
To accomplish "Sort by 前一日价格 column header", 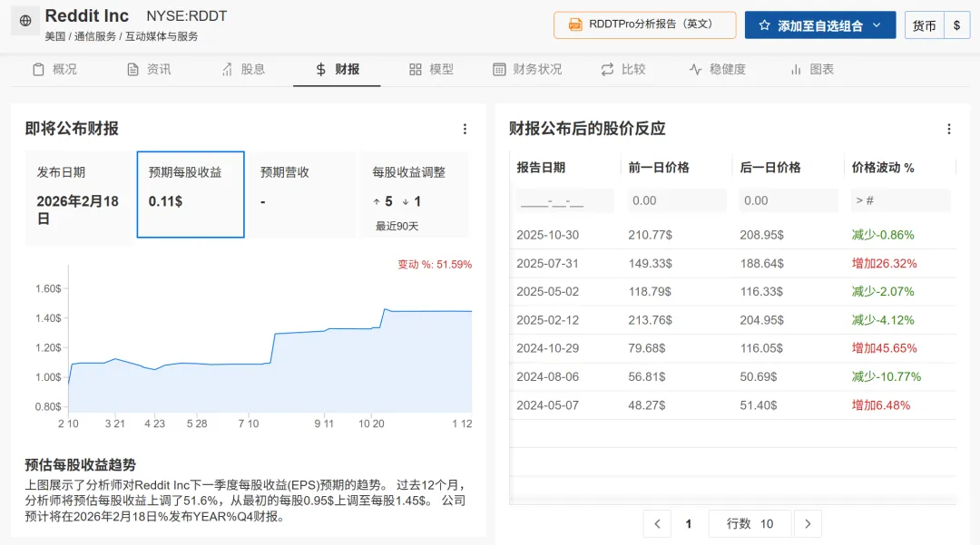I will [x=659, y=167].
